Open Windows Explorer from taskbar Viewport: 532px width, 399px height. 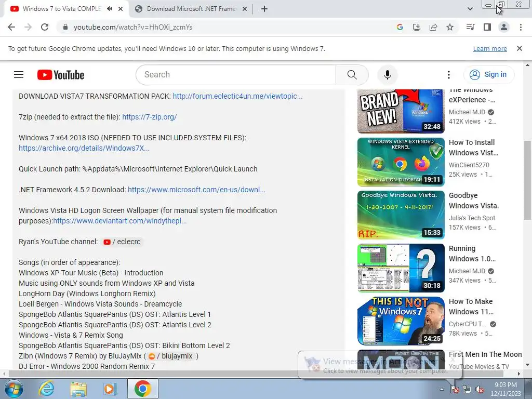point(78,389)
